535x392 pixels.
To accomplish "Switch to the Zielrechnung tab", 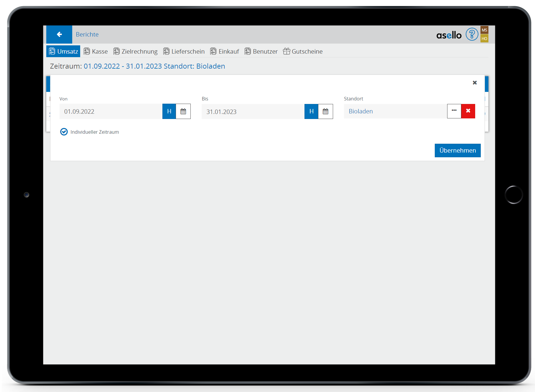I will (x=136, y=52).
